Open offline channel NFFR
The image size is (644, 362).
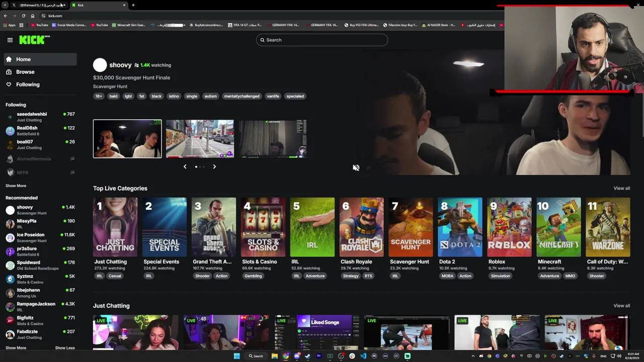pos(40,172)
